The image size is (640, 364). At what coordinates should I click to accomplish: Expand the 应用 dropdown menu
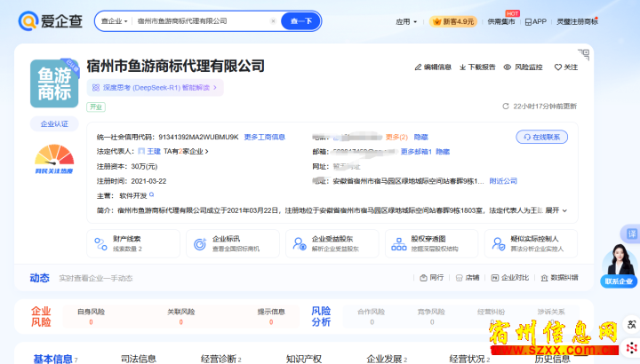(406, 21)
